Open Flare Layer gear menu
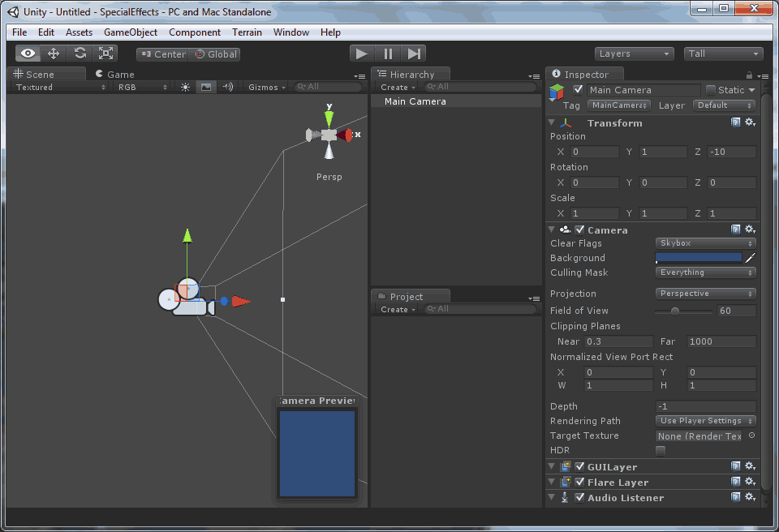The height and width of the screenshot is (532, 779). [x=750, y=482]
